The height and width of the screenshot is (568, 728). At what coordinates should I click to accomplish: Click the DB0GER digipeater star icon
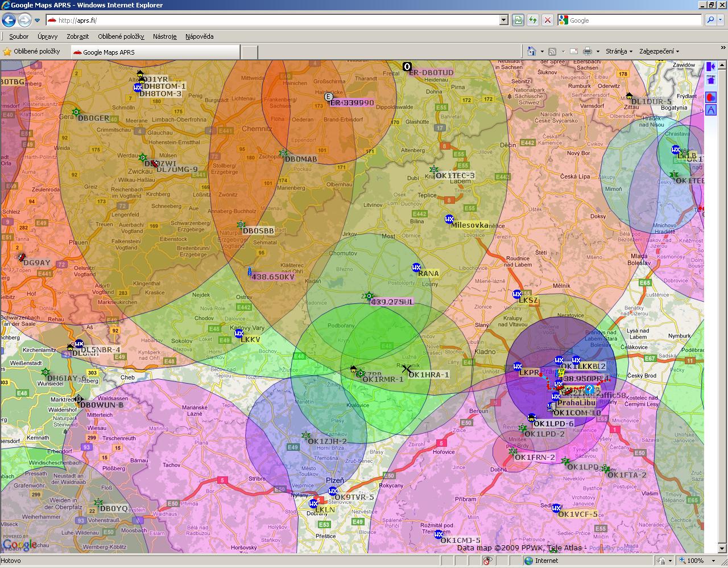76,112
